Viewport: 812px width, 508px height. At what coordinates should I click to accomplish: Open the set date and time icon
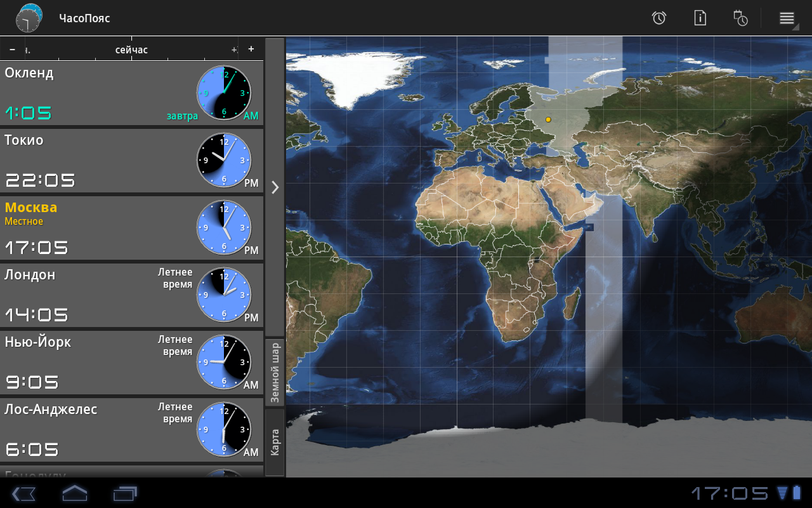(740, 18)
